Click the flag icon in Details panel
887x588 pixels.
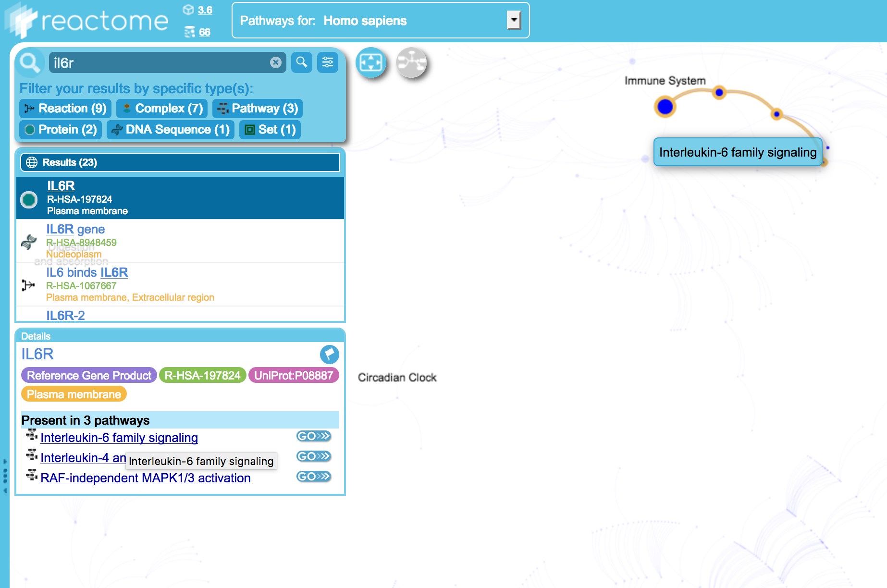pos(329,355)
